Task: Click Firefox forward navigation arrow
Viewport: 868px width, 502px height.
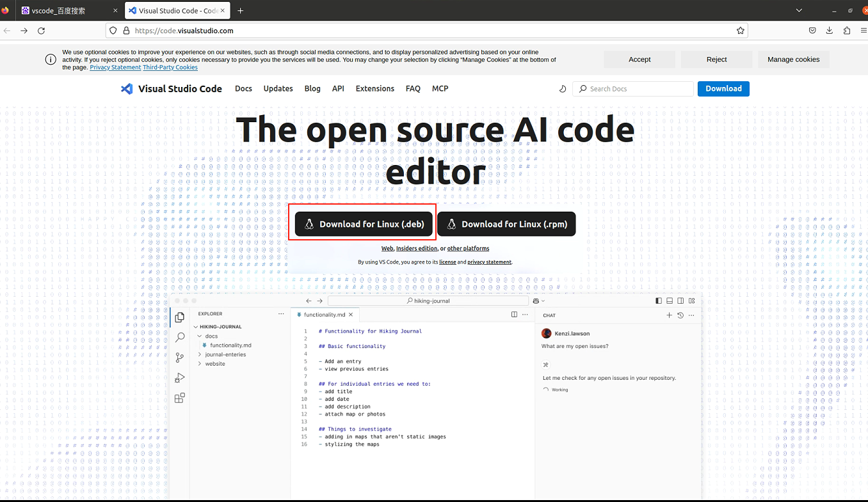Action: pyautogui.click(x=24, y=31)
